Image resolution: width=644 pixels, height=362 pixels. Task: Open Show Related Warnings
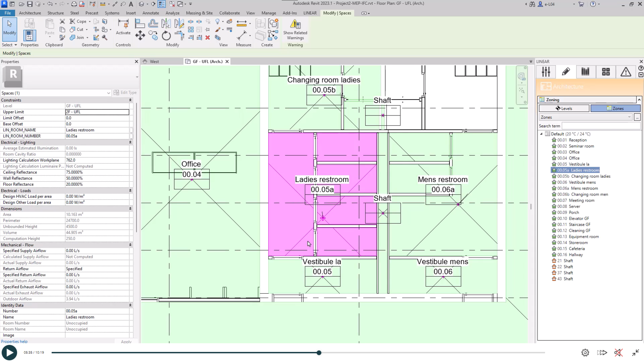[x=295, y=29]
